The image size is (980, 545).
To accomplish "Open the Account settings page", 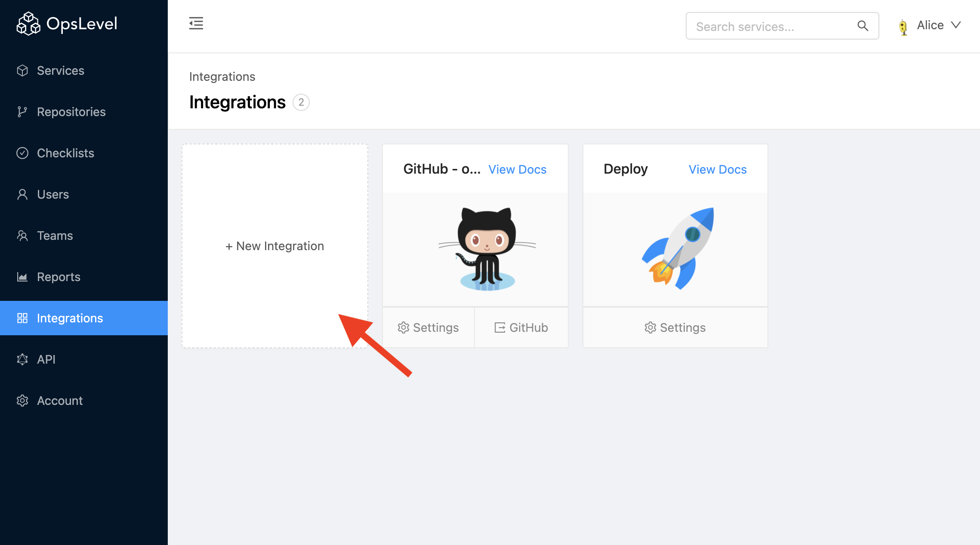I will (x=84, y=401).
